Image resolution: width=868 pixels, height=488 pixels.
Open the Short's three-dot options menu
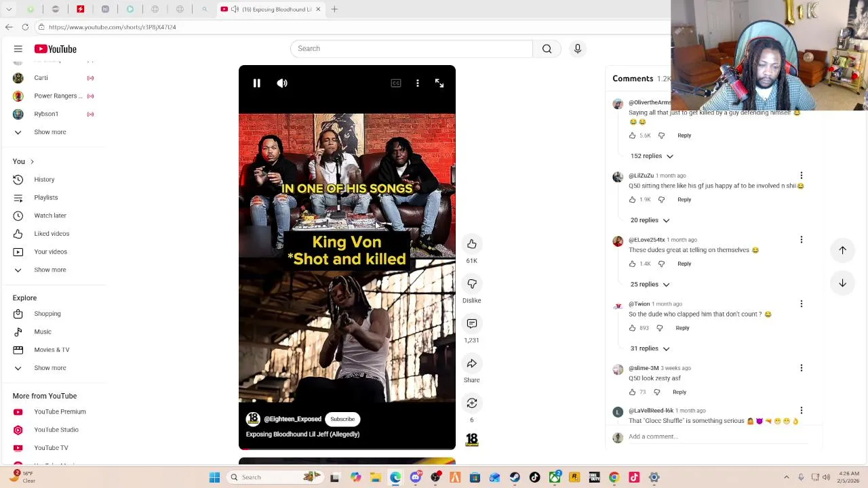point(418,83)
